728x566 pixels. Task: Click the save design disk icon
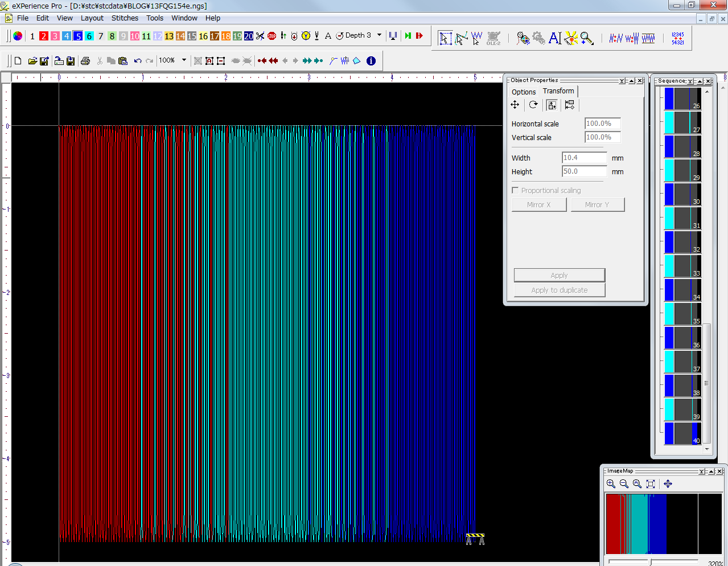click(44, 61)
